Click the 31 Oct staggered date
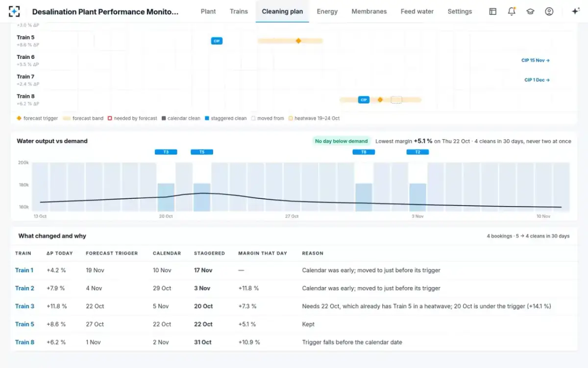Screen dimensions: 588x368 (x=203, y=342)
